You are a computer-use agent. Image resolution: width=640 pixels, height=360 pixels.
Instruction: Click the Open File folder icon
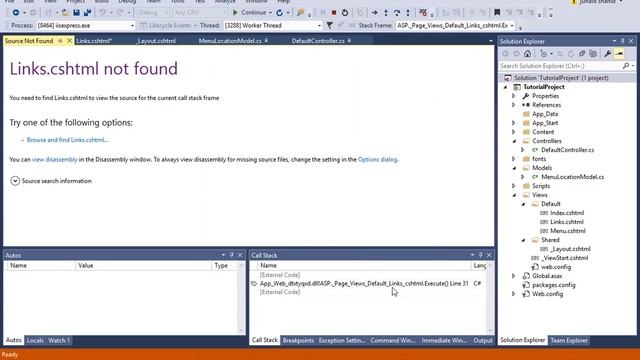(65, 13)
